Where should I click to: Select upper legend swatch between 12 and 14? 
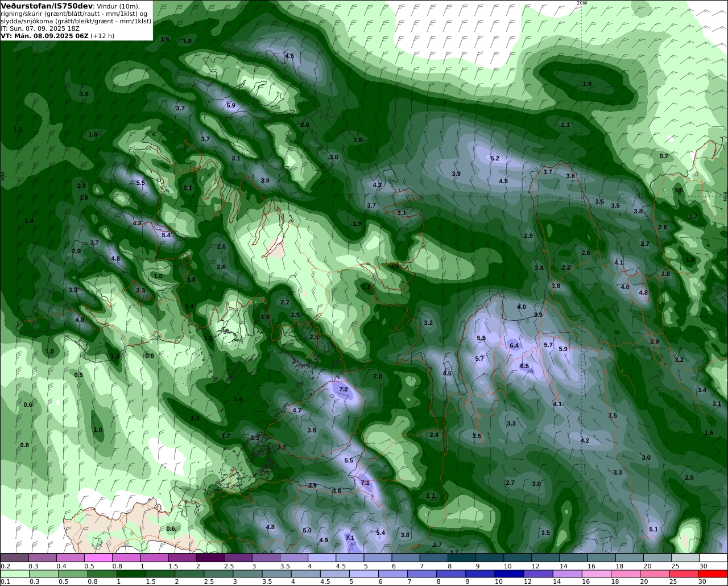coord(546,558)
